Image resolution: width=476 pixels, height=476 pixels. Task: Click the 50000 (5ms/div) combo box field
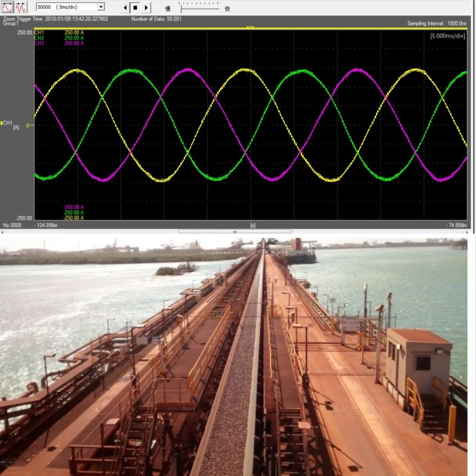point(65,7)
